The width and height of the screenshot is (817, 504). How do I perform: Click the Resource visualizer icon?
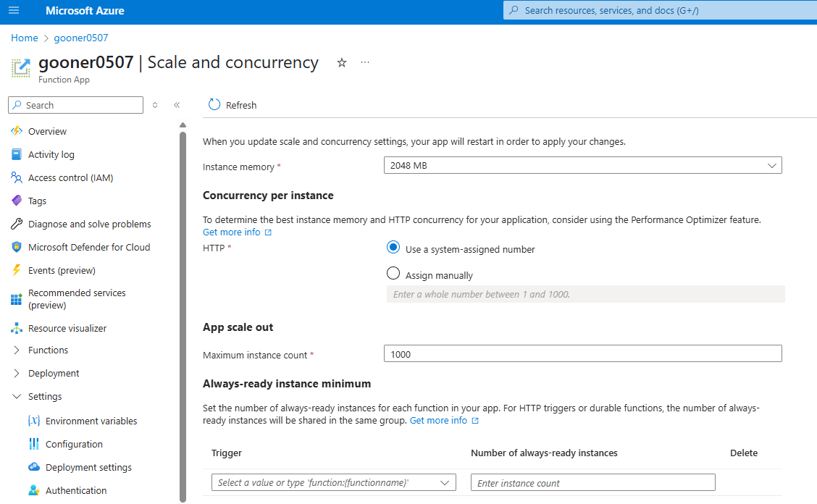(17, 328)
